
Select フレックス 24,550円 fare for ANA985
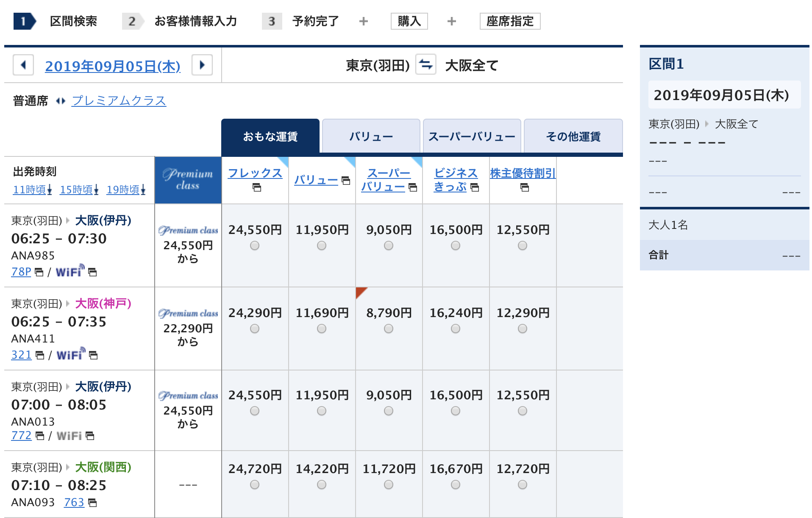pyautogui.click(x=255, y=245)
